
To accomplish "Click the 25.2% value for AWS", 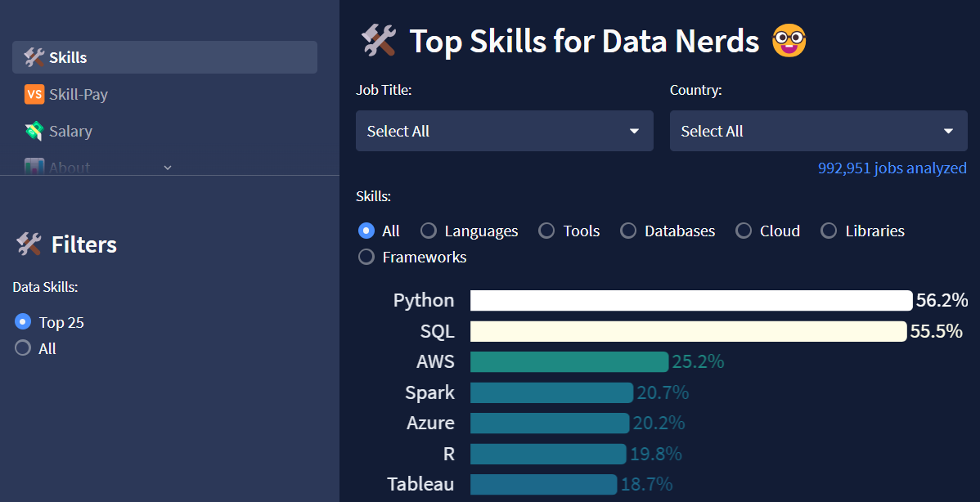I will tap(698, 361).
